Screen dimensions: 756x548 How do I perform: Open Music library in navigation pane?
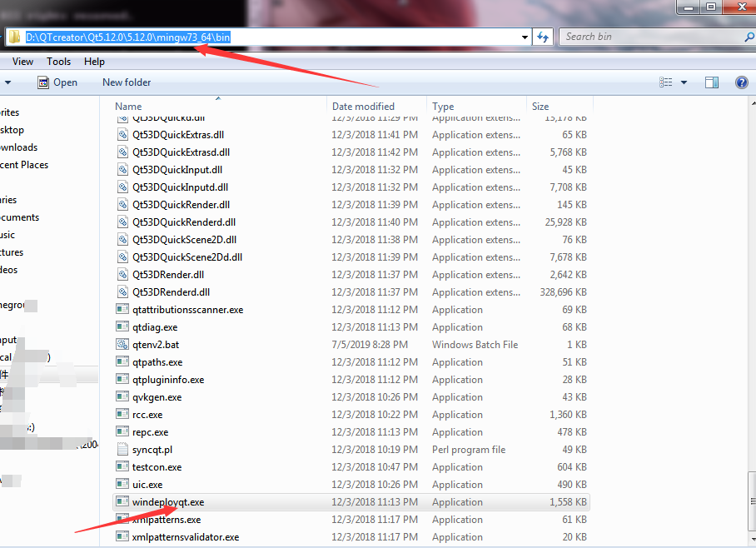click(x=7, y=235)
